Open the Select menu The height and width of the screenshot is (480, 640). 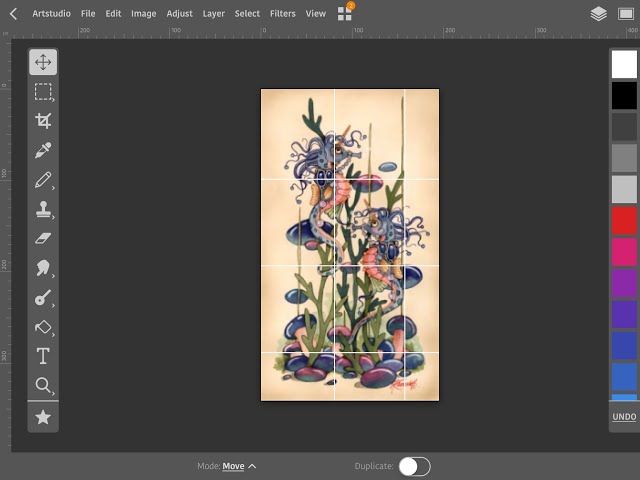tap(247, 13)
